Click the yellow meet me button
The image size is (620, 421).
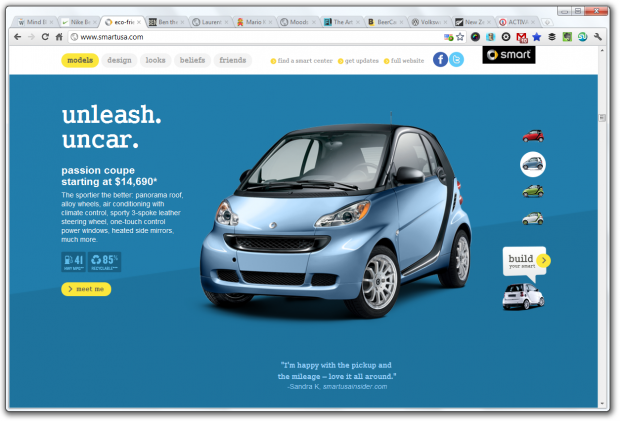(86, 289)
